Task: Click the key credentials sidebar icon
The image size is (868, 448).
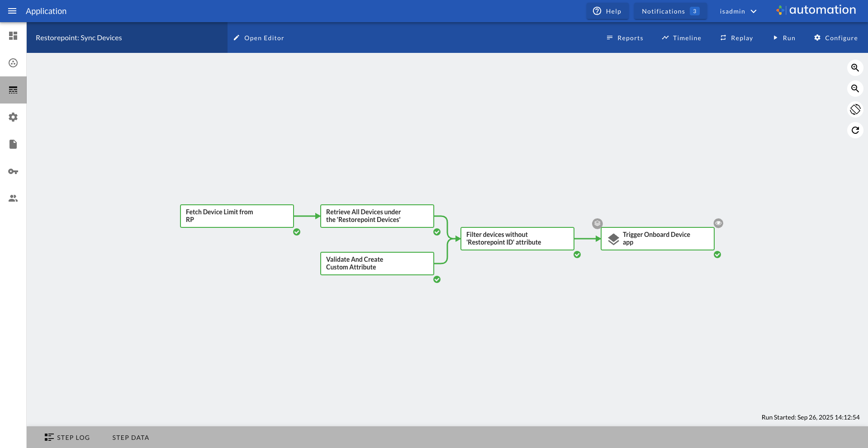Action: pos(13,171)
